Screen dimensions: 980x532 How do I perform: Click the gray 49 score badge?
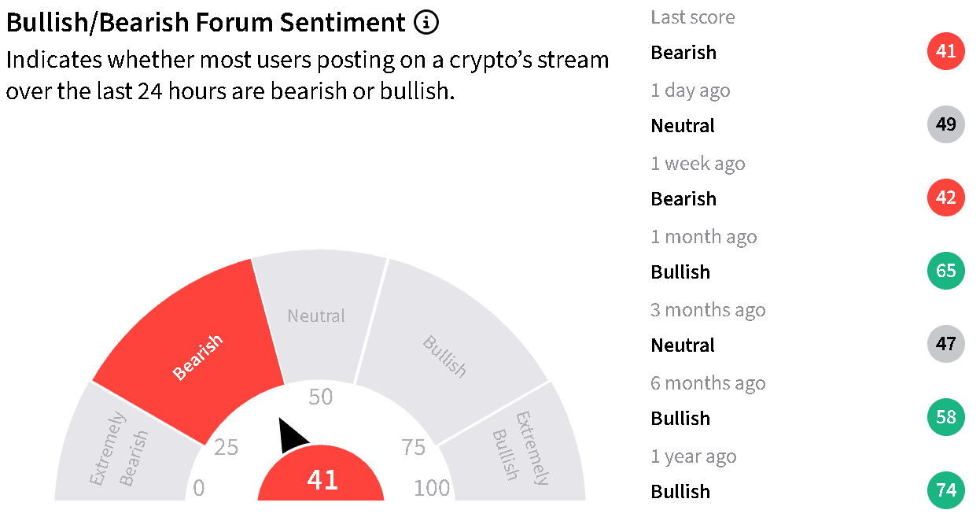[x=946, y=125]
